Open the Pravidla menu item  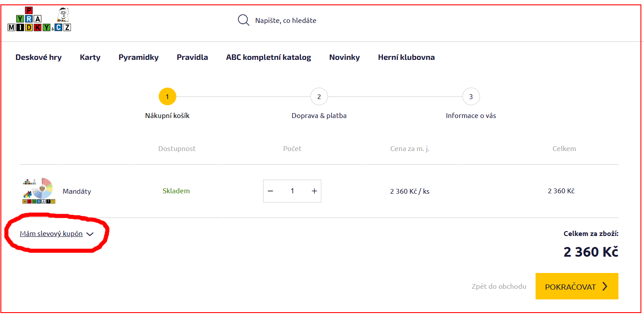192,57
